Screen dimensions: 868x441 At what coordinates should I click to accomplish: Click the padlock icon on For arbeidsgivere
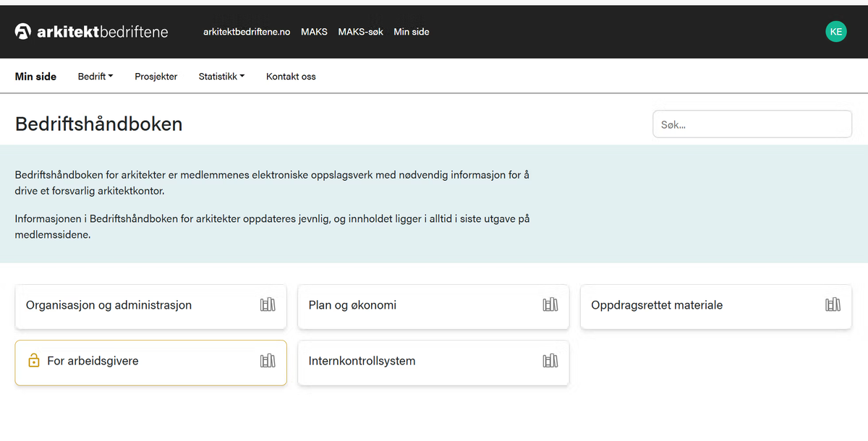[33, 360]
